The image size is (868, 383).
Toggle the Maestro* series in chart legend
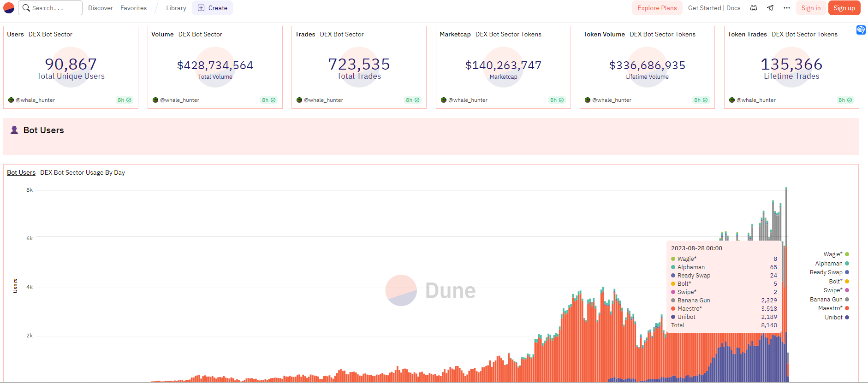[x=830, y=308]
